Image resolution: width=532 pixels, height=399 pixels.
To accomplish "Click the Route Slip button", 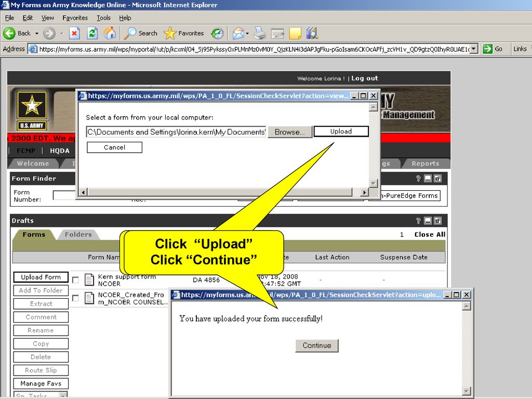I will 41,370.
